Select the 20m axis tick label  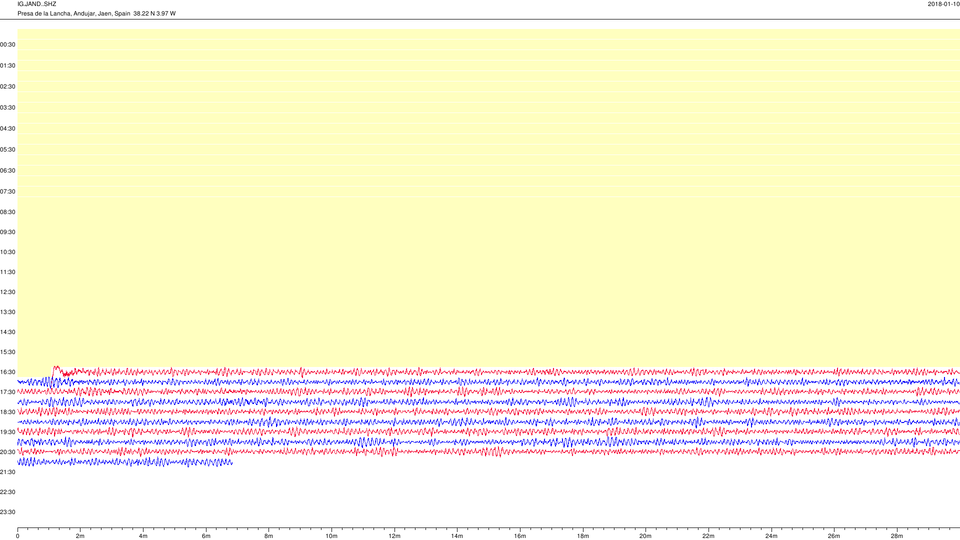645,536
